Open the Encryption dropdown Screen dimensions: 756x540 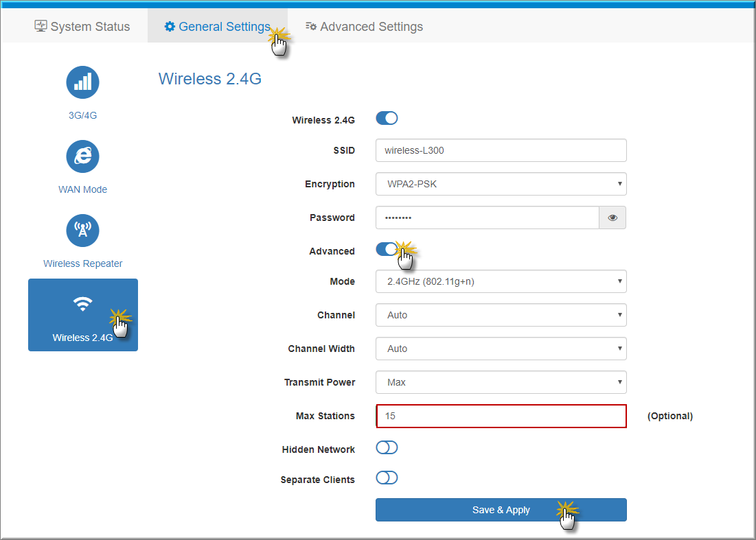[x=501, y=184]
